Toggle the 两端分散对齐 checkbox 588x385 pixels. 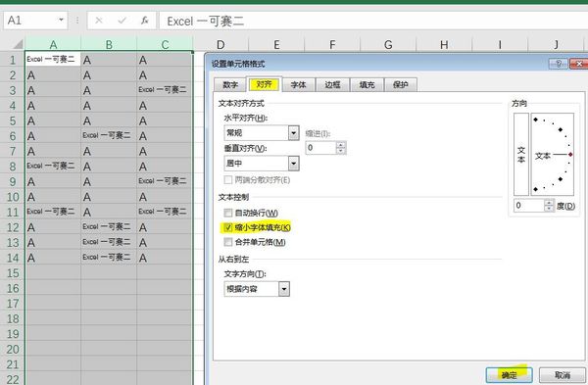[228, 180]
